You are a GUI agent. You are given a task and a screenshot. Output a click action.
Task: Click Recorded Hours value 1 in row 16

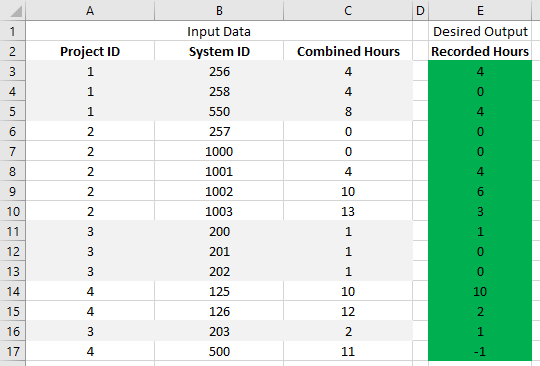(x=480, y=331)
